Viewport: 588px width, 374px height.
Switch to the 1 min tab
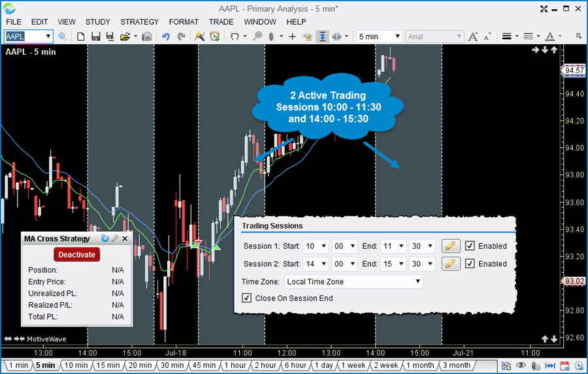coord(18,366)
